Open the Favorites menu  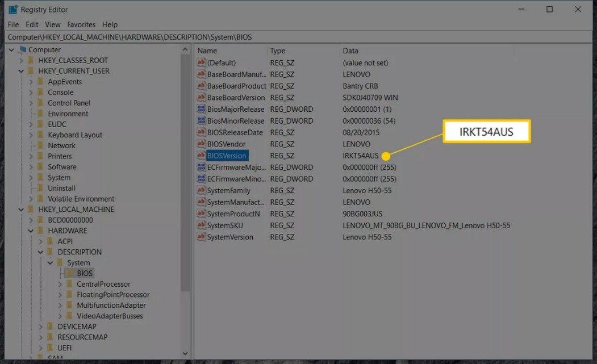point(81,24)
